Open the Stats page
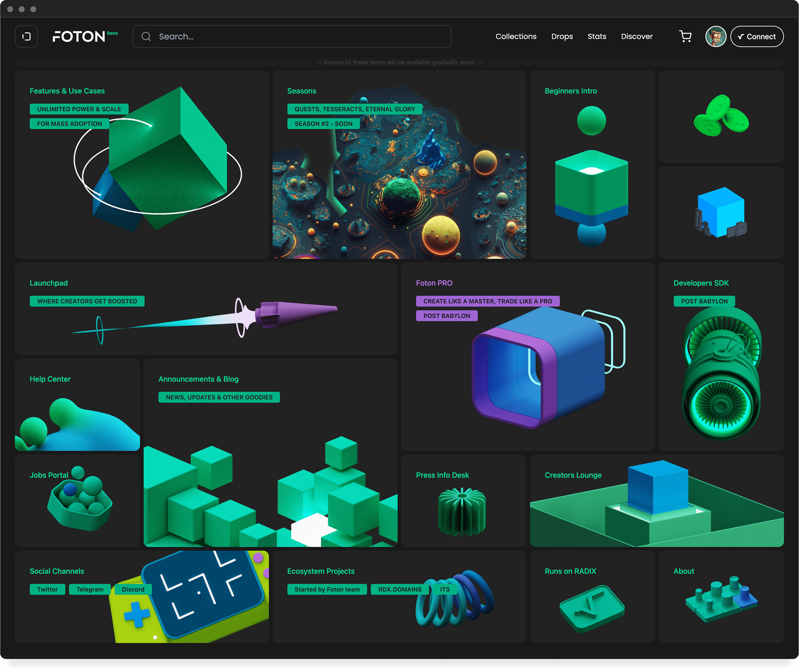The width and height of the screenshot is (799, 672). [597, 37]
